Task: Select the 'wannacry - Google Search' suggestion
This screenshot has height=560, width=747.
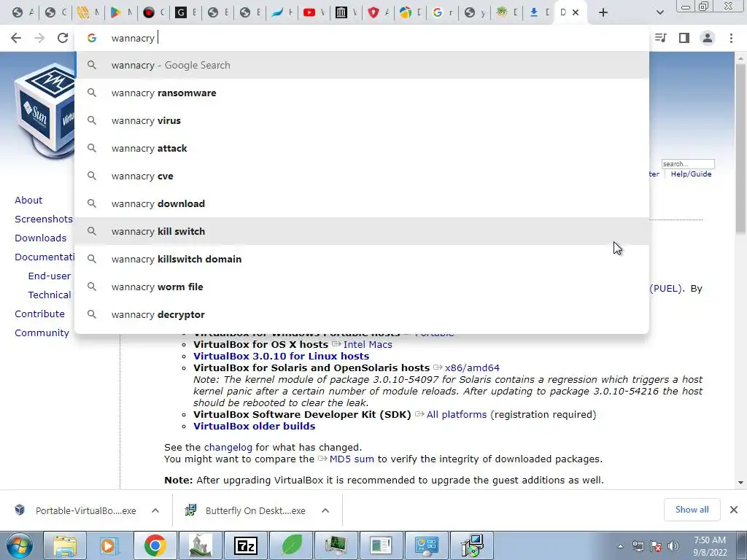Action: click(362, 65)
